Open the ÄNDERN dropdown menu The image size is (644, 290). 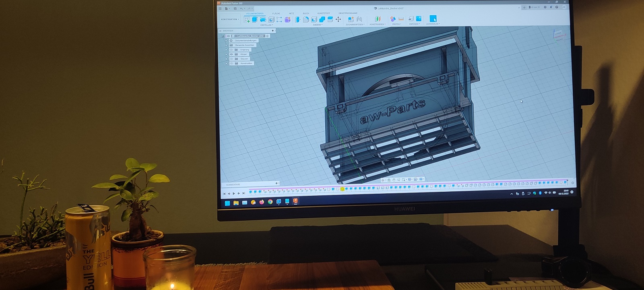click(318, 25)
